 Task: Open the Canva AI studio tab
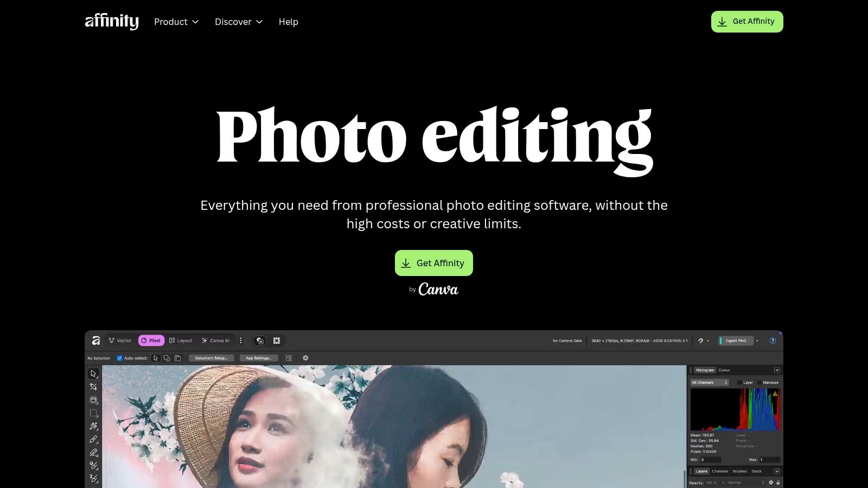point(216,341)
